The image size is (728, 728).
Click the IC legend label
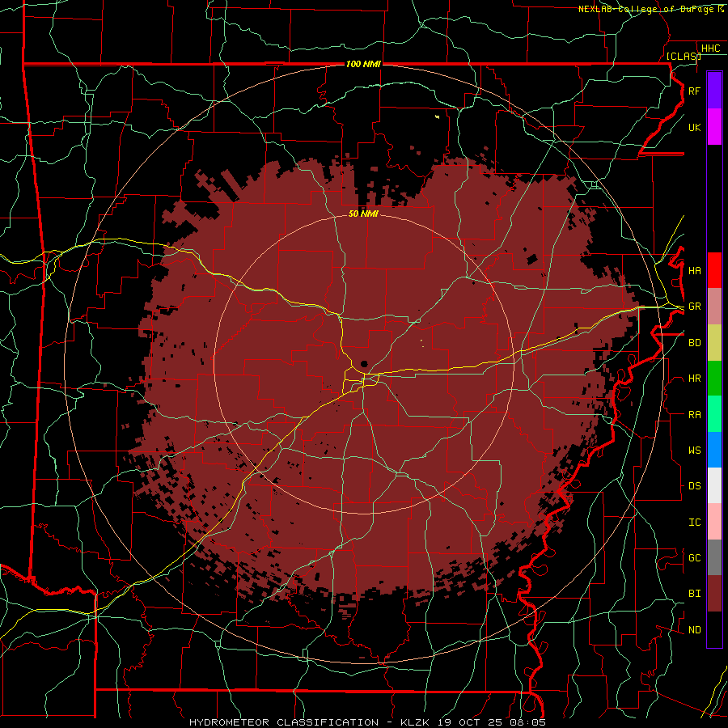tap(694, 523)
